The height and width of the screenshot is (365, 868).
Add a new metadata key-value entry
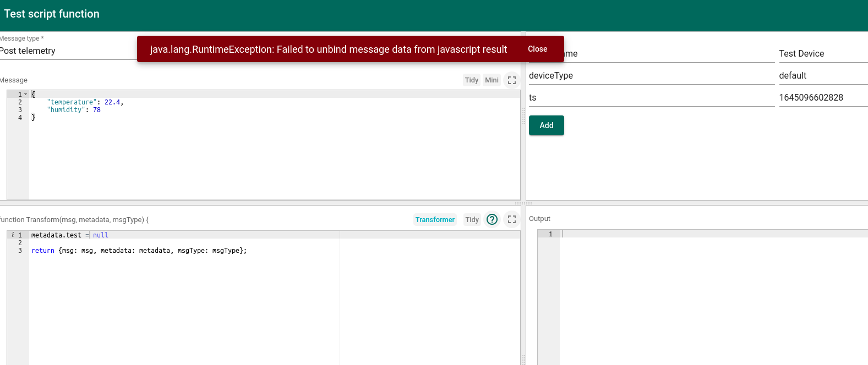(547, 125)
